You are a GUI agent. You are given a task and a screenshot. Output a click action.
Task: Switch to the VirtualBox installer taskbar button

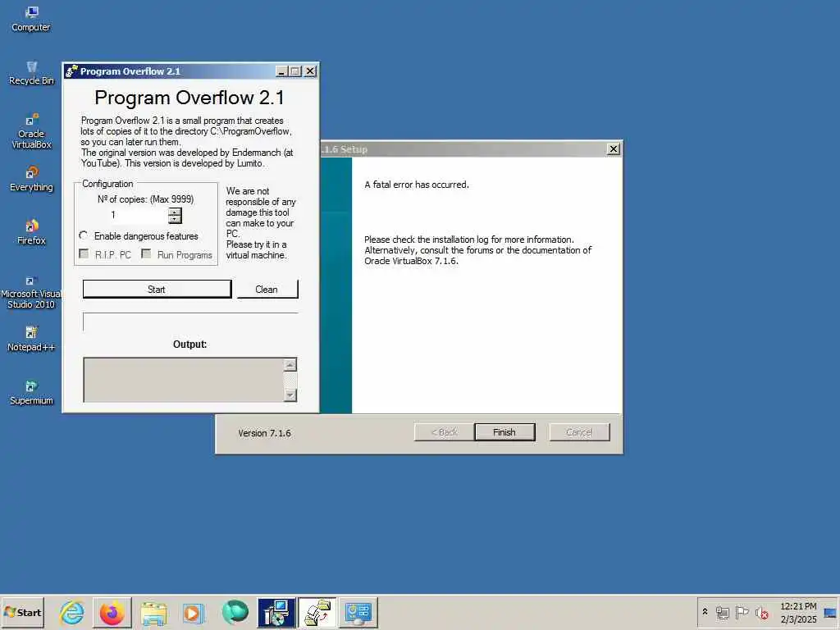click(x=276, y=612)
